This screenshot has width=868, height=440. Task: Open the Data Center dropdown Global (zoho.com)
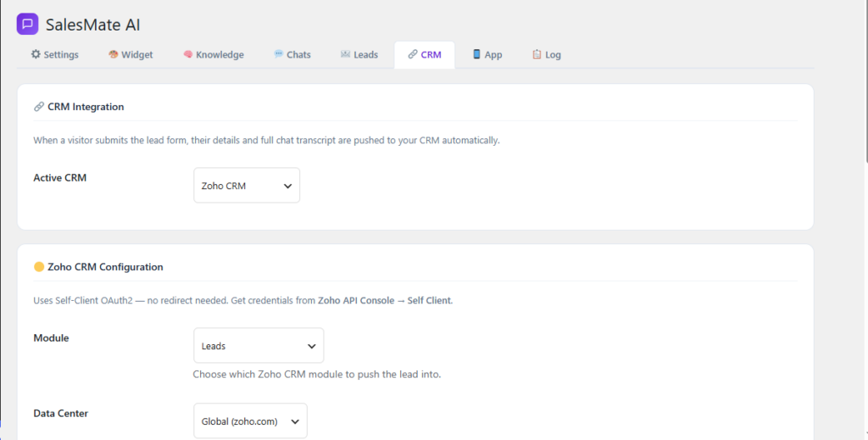250,421
